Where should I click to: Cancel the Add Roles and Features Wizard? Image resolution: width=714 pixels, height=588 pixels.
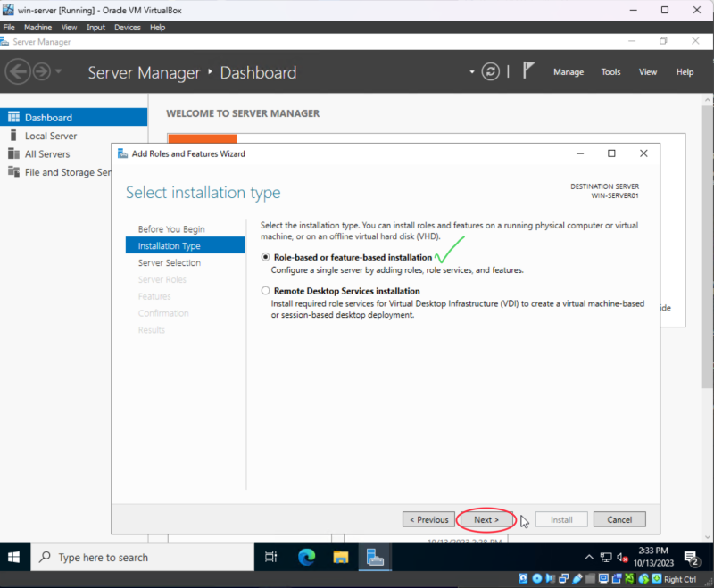pos(619,519)
